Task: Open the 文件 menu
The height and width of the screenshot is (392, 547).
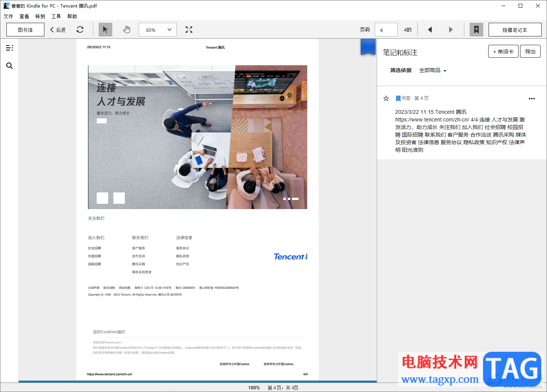Action: point(8,16)
